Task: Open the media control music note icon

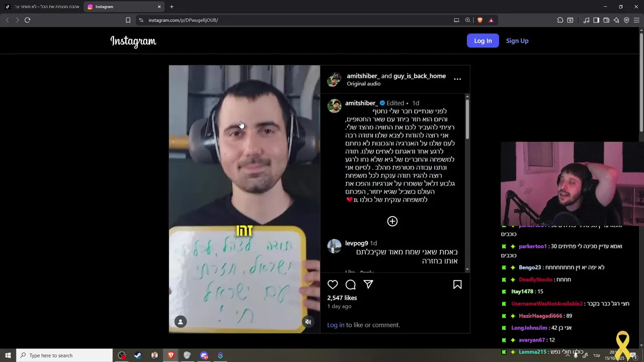Action: 586,20
